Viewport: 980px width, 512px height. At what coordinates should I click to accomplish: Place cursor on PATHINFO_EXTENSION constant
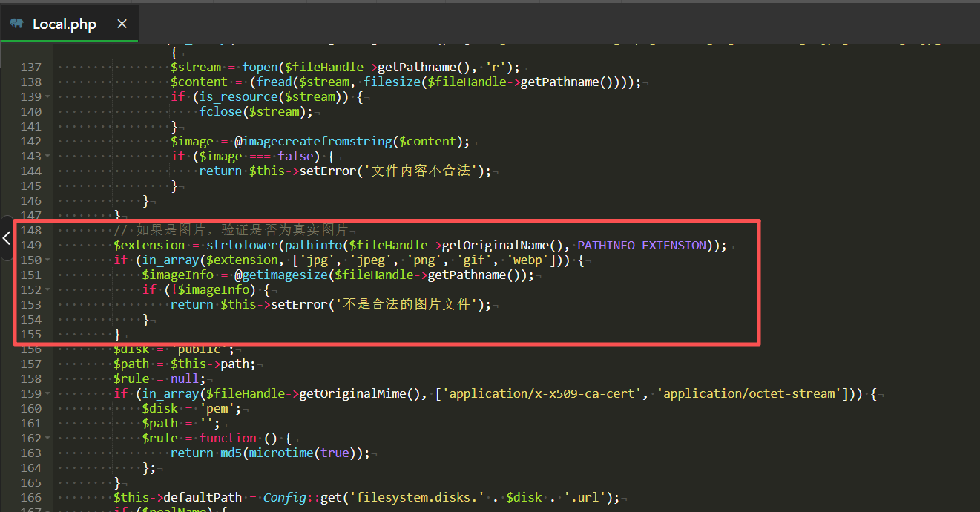tap(642, 245)
